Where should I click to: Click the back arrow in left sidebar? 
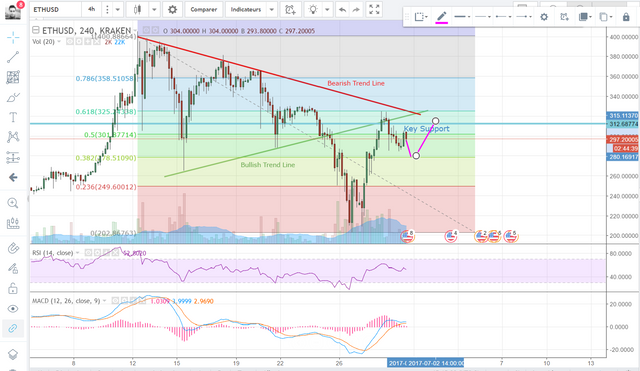pyautogui.click(x=13, y=178)
